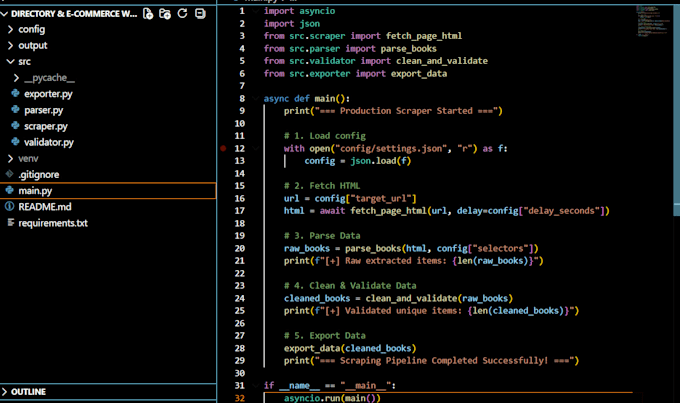Click the Python icon beside validator.py
The image size is (680, 403).
16,141
